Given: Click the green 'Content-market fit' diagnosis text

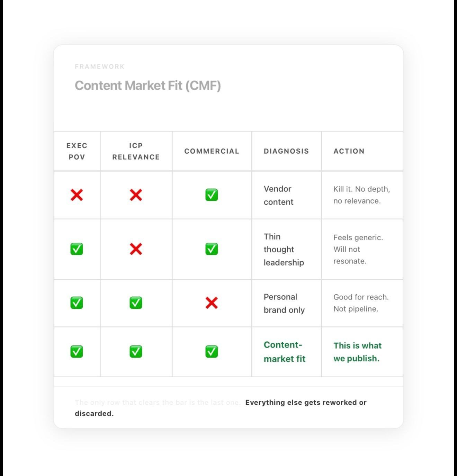Looking at the screenshot, I should [285, 352].
